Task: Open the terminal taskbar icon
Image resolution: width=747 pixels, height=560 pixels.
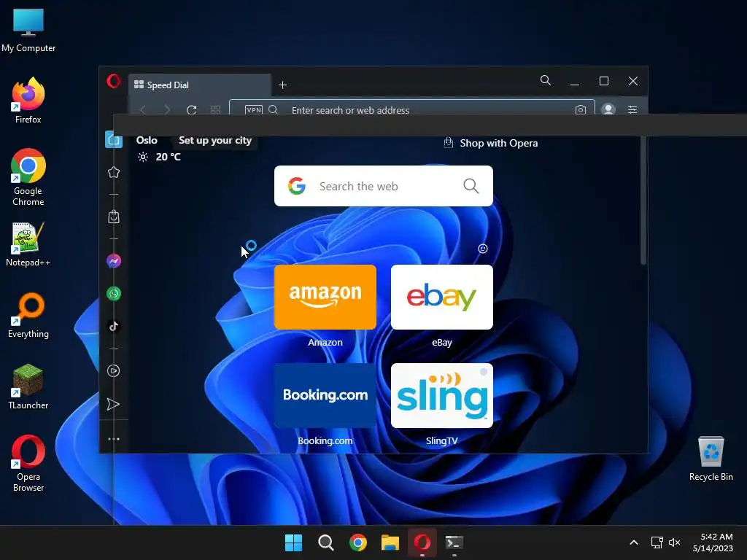Action: coord(454,542)
